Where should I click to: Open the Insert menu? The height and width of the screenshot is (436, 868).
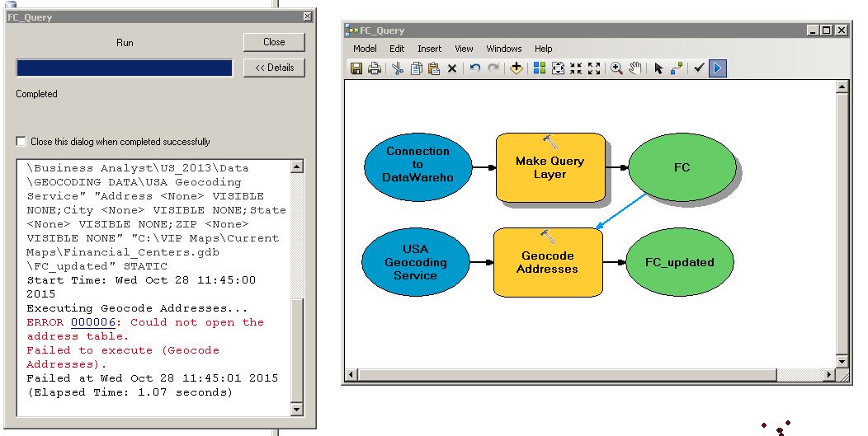point(430,49)
